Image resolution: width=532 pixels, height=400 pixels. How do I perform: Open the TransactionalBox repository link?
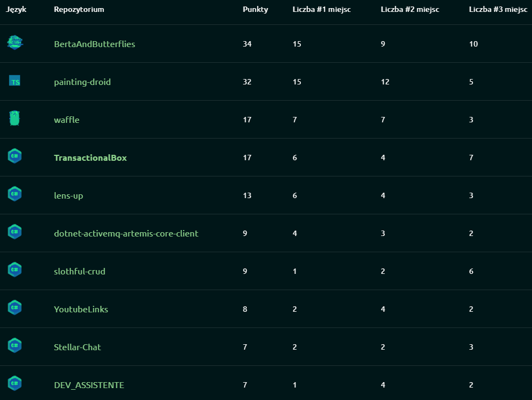90,158
